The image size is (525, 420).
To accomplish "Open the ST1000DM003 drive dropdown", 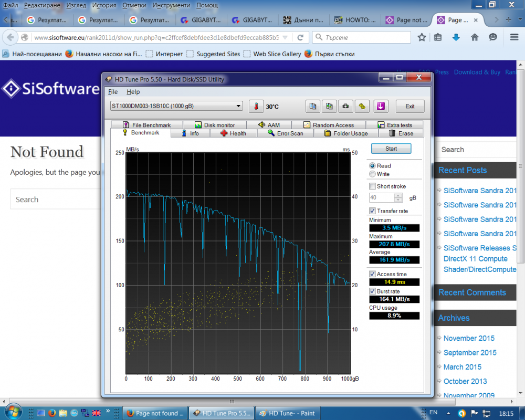I will [176, 106].
